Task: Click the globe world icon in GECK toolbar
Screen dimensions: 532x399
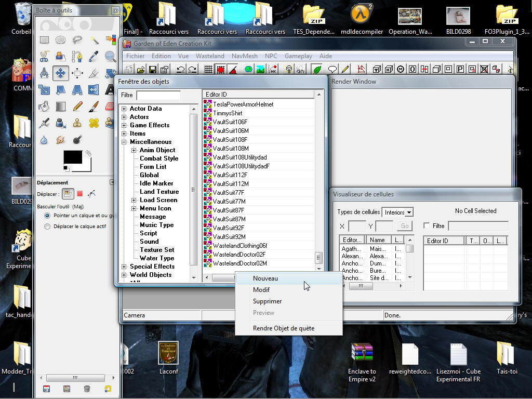Action: tap(248, 69)
